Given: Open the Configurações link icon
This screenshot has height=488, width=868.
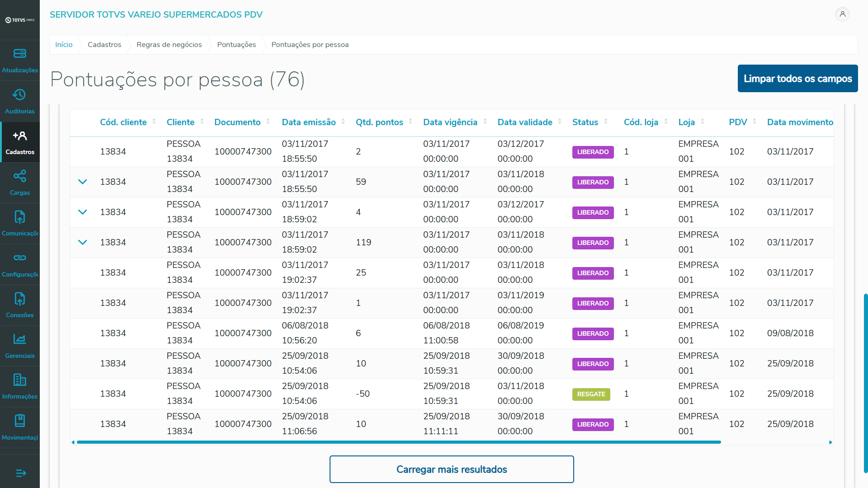Looking at the screenshot, I should pyautogui.click(x=20, y=258).
